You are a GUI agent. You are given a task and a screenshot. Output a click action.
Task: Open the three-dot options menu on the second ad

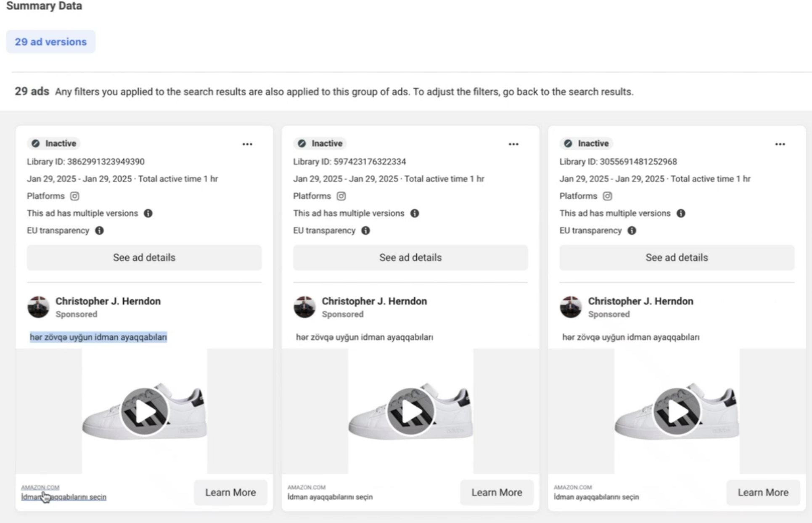513,144
